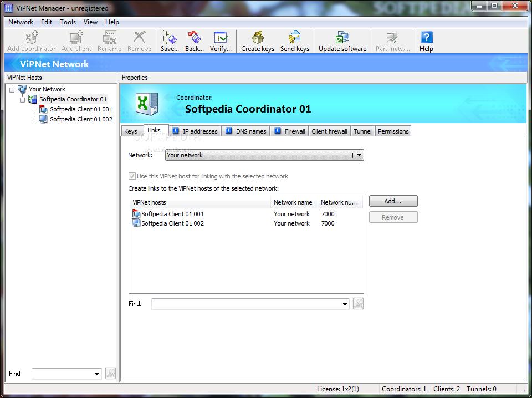Switch to the IP addresses tab
The image size is (532, 398).
click(196, 131)
